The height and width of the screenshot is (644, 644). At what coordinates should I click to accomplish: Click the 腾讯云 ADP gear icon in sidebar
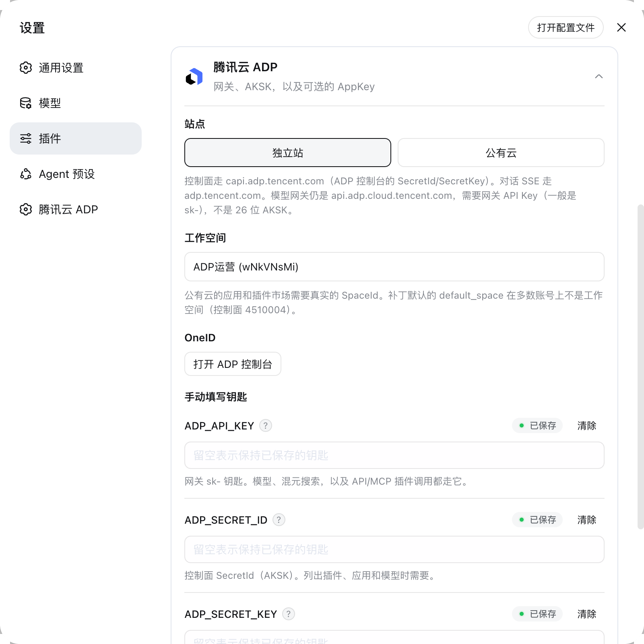pyautogui.click(x=26, y=209)
